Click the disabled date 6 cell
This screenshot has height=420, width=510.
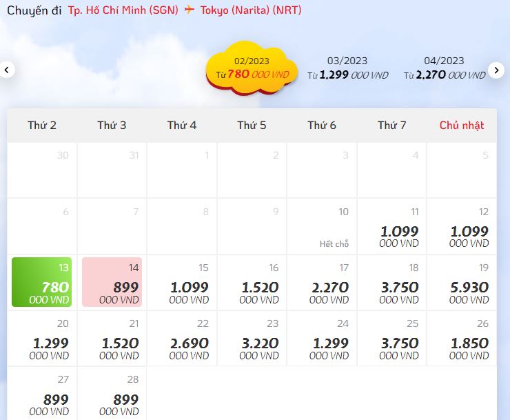tap(42, 226)
